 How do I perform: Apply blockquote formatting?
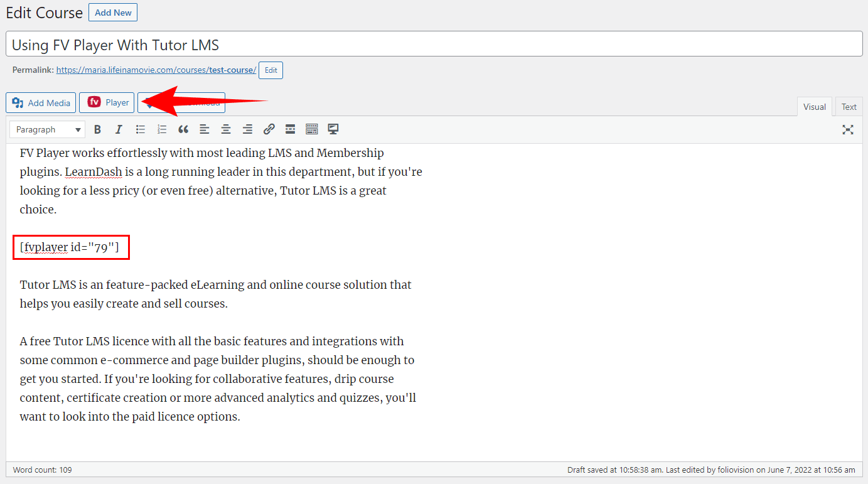(x=183, y=129)
